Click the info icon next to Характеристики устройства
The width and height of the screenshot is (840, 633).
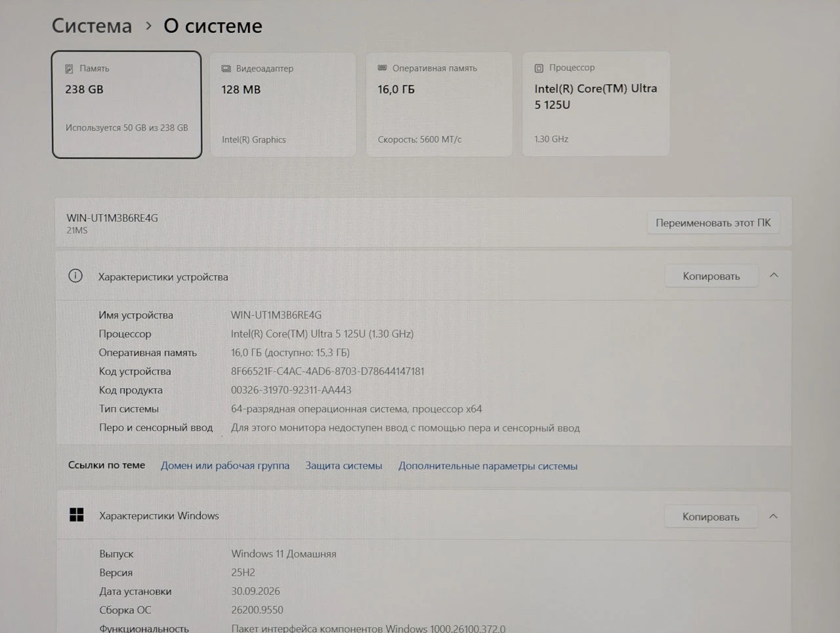(75, 276)
